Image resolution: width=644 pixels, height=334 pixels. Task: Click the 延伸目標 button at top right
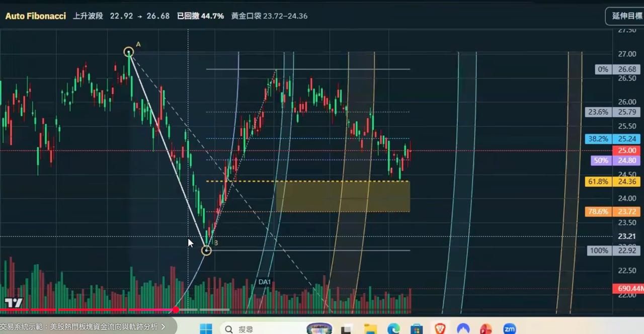625,16
